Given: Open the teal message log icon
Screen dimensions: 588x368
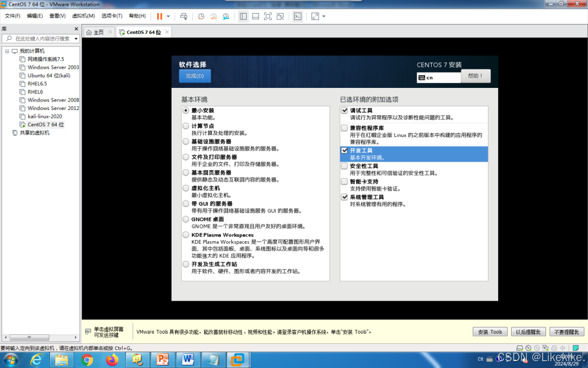Looking at the screenshot, I should point(575,348).
